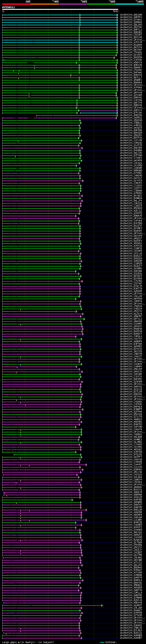Click the magenta alignment bar for UniRef100_O49502
Viewport: 146px width, 644px height.
click(60, 118)
